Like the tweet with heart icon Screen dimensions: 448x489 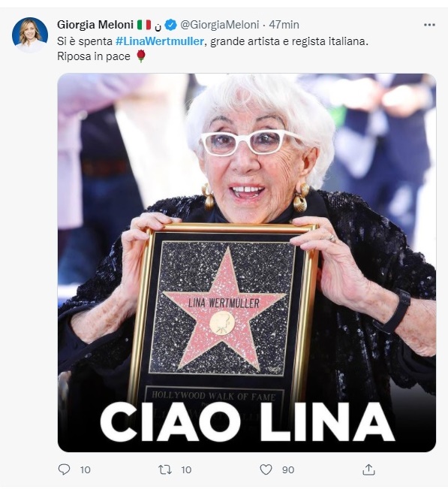click(266, 469)
